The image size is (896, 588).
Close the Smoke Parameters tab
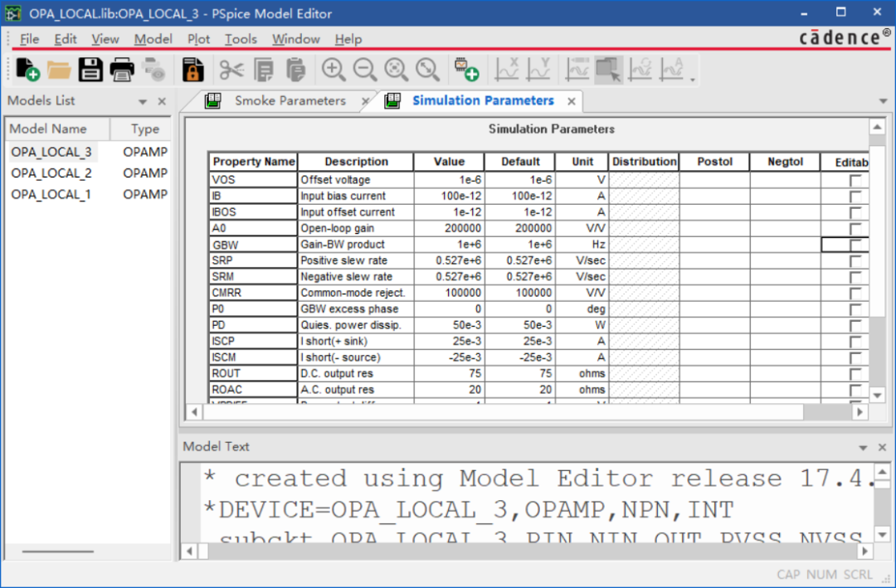[365, 102]
